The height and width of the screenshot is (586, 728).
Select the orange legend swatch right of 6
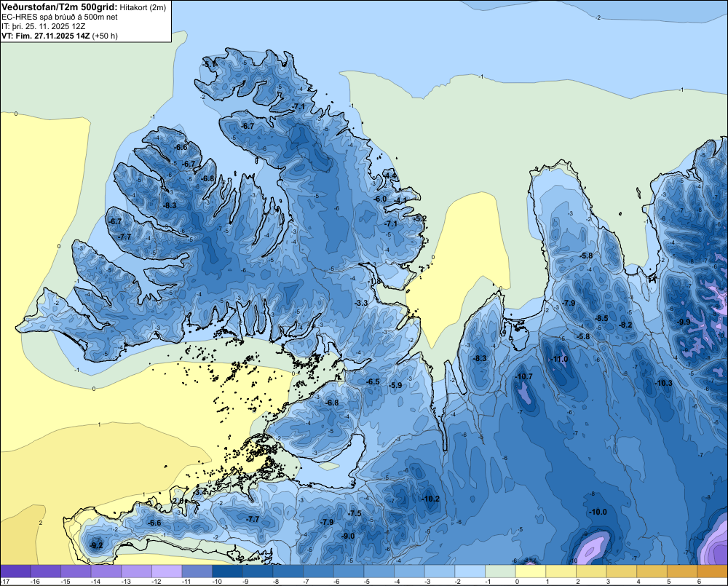click(x=713, y=571)
